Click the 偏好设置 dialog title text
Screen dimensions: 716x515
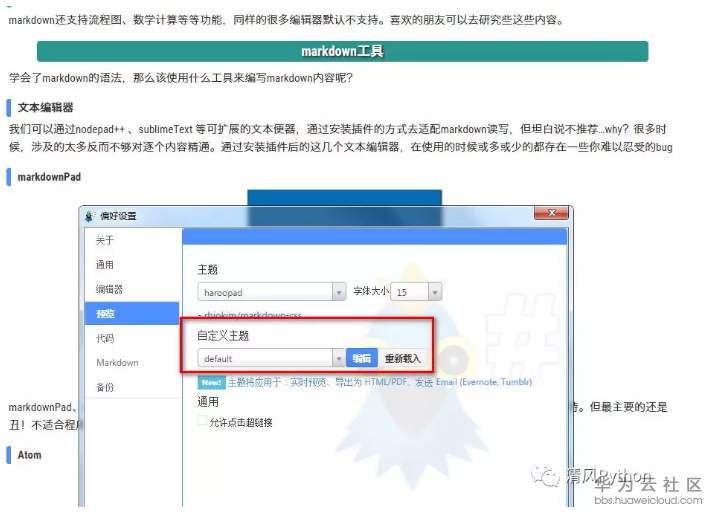[x=118, y=216]
